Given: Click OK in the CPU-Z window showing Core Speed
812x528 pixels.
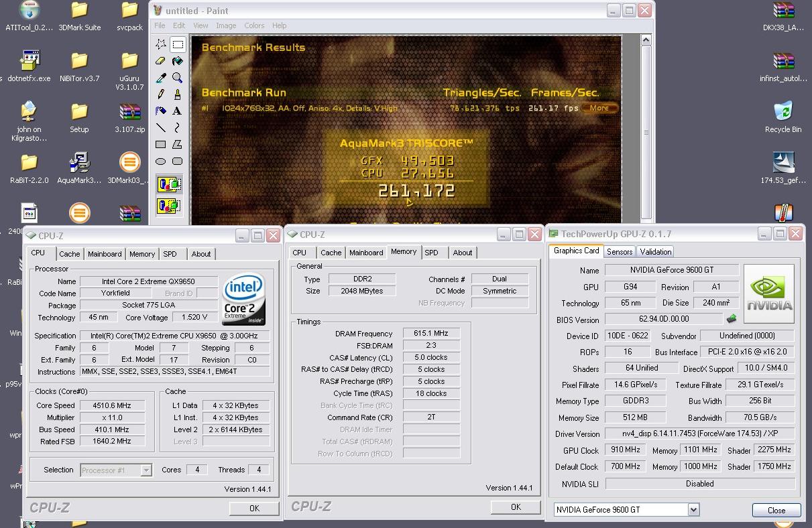Looking at the screenshot, I should point(254,508).
